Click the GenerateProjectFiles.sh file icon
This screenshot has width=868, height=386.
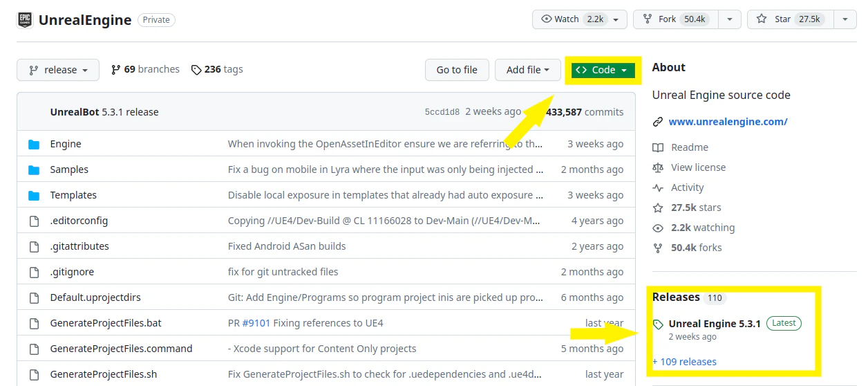tap(34, 374)
